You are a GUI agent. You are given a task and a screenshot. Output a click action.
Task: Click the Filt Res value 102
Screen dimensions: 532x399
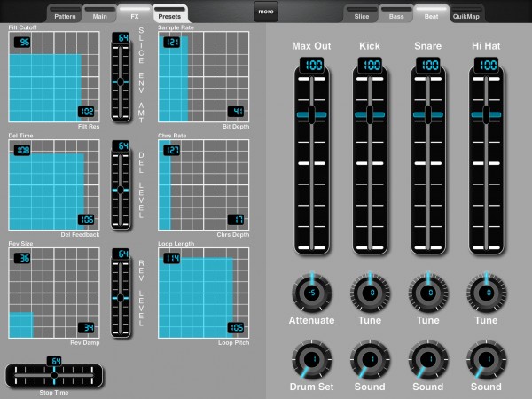(x=86, y=112)
